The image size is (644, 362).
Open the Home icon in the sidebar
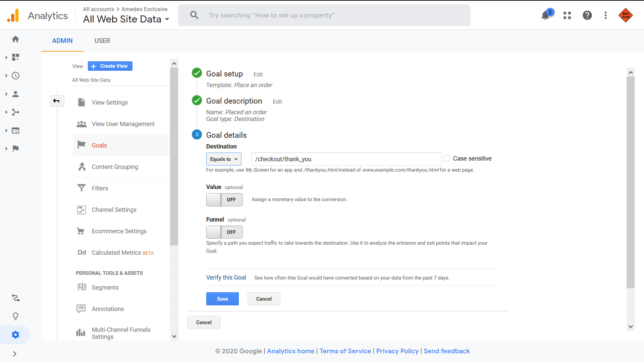point(15,39)
